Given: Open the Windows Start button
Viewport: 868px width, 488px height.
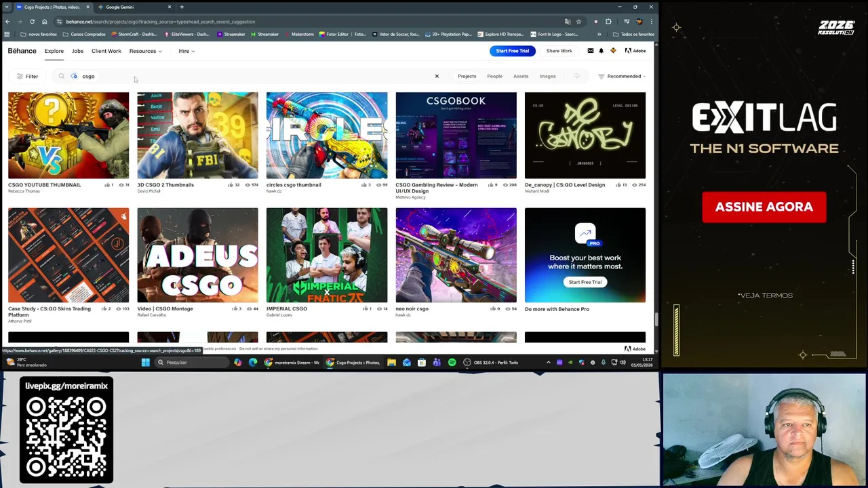Looking at the screenshot, I should pyautogui.click(x=145, y=363).
